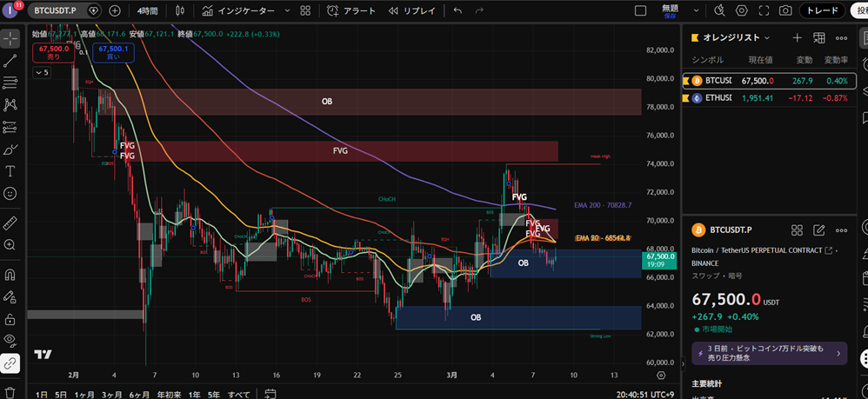Viewport: 868px width, 399px height.
Task: Select the 3ヶ月 time range tab
Action: [x=110, y=394]
